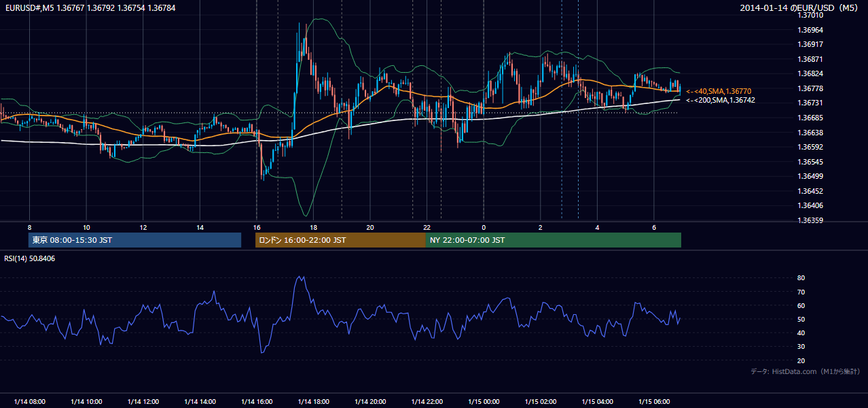
Task: Click the white 200 SMA label 1.36742
Action: click(x=721, y=100)
